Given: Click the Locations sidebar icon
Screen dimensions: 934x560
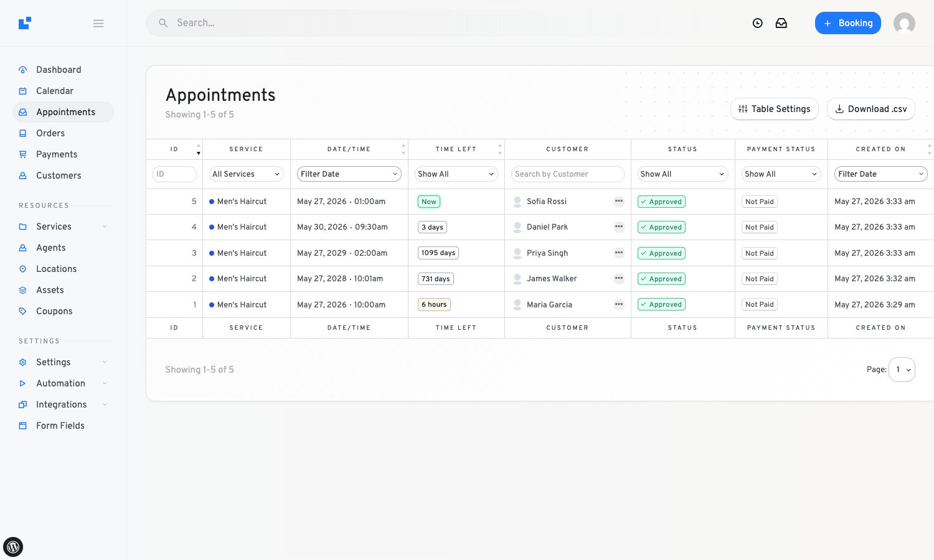Looking at the screenshot, I should click(23, 269).
